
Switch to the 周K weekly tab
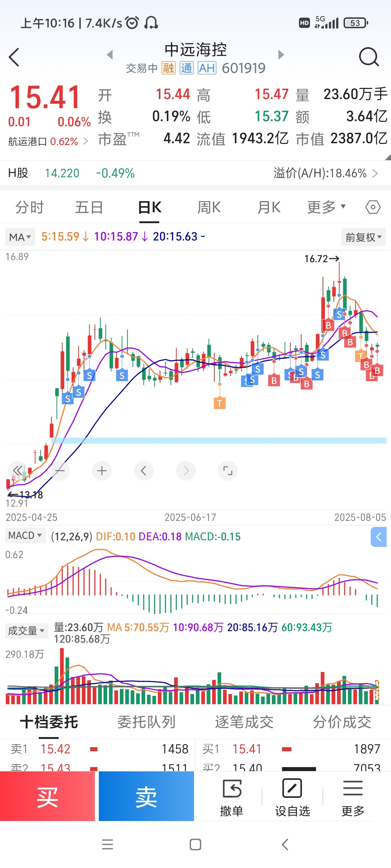pyautogui.click(x=209, y=208)
